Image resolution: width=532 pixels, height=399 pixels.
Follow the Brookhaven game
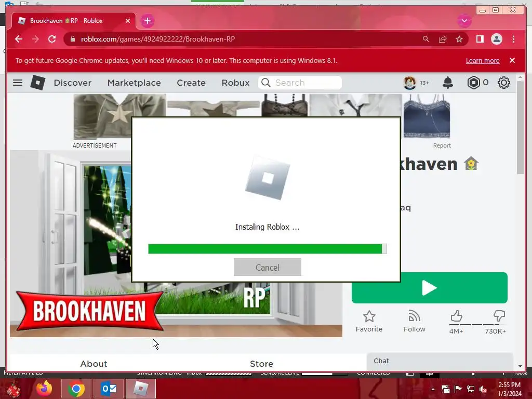coord(414,321)
